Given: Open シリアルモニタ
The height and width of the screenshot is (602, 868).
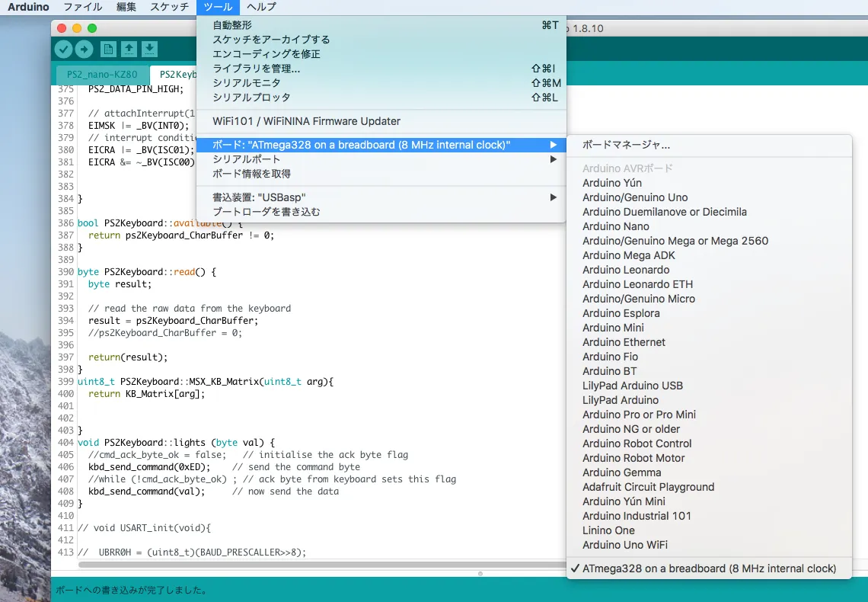Looking at the screenshot, I should (381, 83).
